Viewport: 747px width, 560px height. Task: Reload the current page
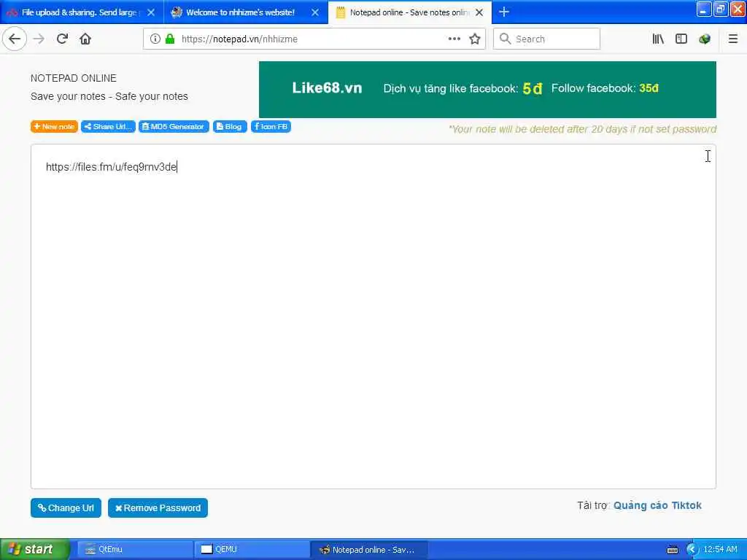point(62,39)
